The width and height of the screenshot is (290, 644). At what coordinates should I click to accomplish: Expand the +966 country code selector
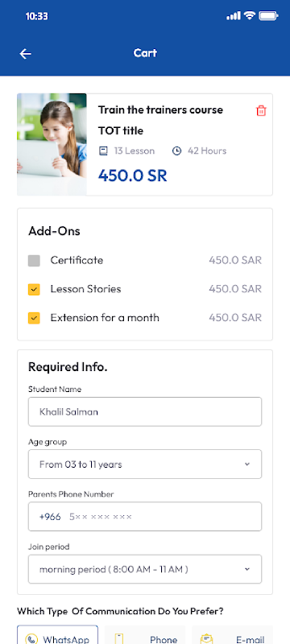[x=50, y=517]
